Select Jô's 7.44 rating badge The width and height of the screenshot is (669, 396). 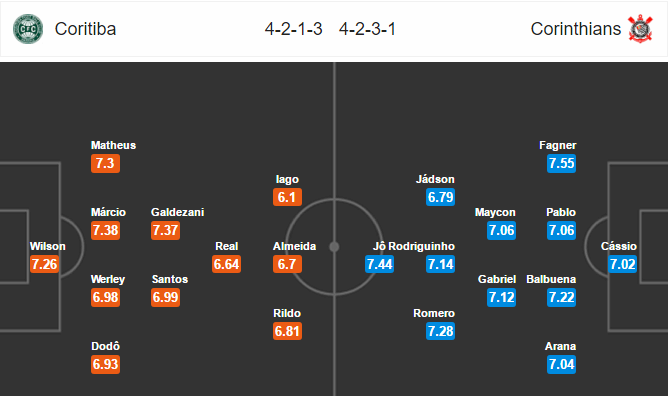click(x=380, y=264)
